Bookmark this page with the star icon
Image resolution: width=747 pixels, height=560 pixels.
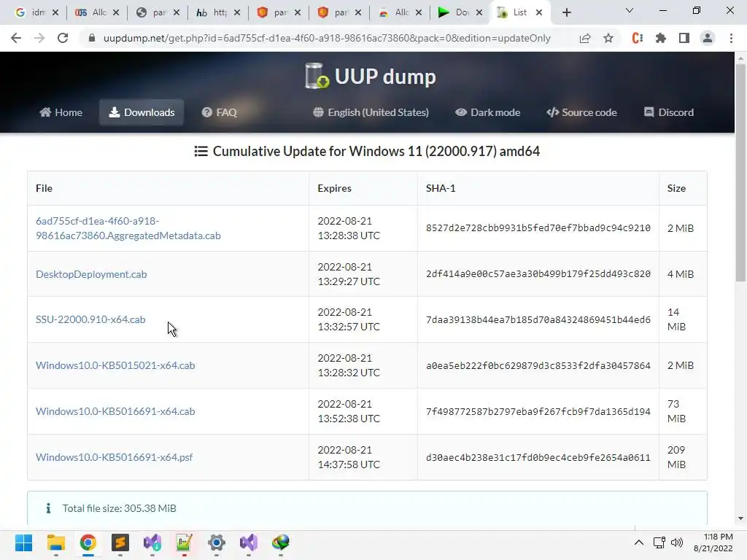[x=608, y=38]
